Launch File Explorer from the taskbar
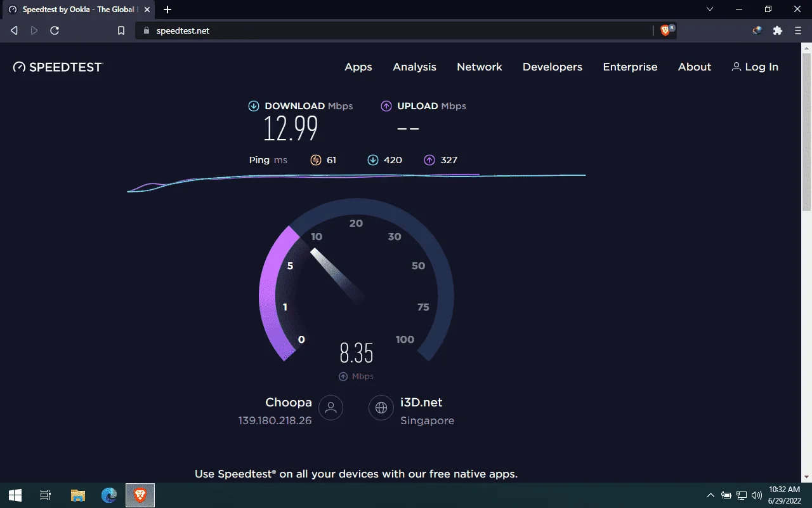The height and width of the screenshot is (508, 812). click(77, 495)
